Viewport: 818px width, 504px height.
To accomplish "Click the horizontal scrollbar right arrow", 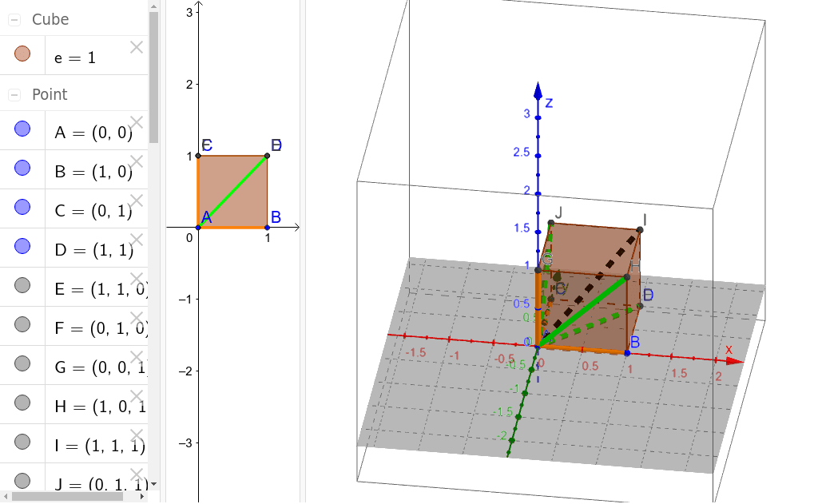I will 142,497.
